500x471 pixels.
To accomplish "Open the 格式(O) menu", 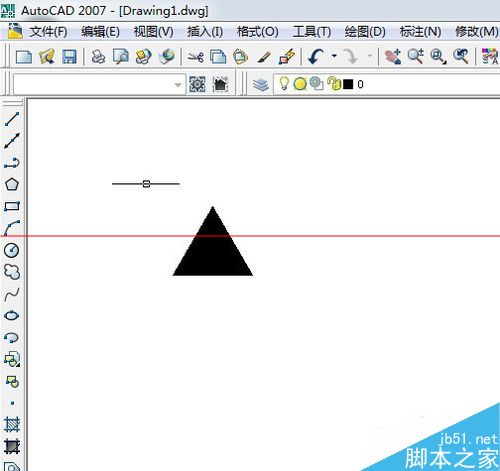I will (x=258, y=32).
